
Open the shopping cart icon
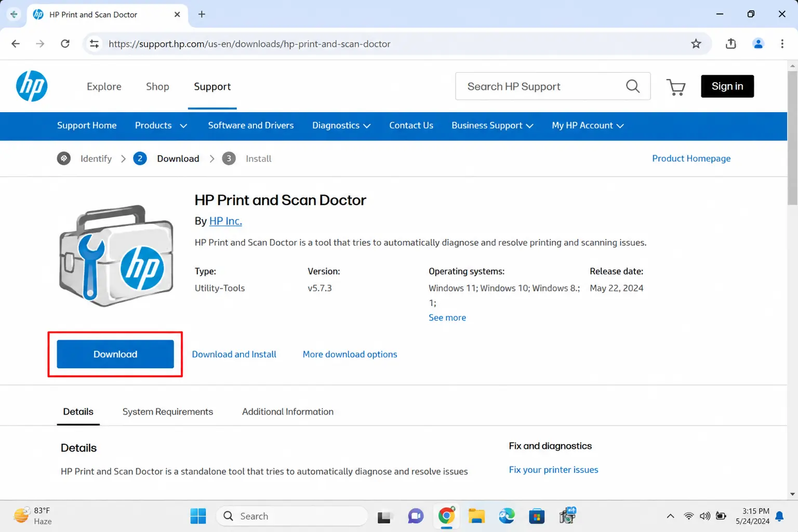pyautogui.click(x=676, y=87)
